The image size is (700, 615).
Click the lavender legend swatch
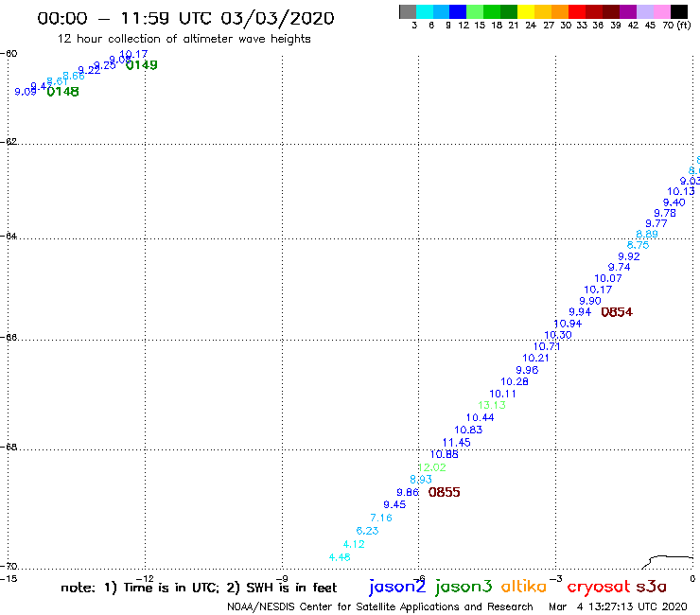[644, 11]
